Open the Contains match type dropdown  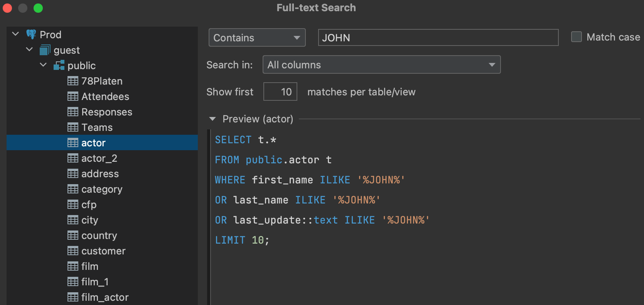coord(257,37)
